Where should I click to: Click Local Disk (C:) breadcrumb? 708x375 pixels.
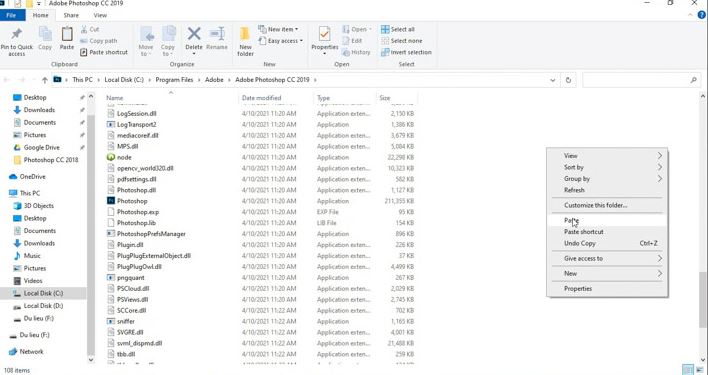(x=124, y=80)
